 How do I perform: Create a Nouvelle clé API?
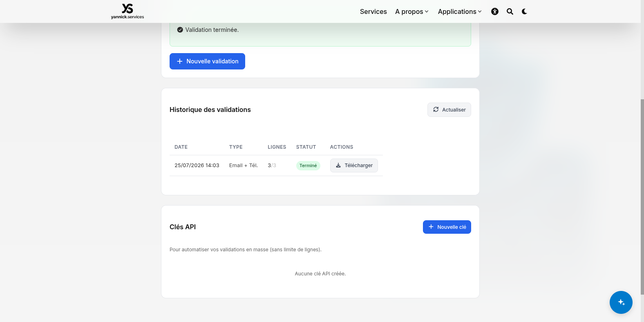pos(447,227)
